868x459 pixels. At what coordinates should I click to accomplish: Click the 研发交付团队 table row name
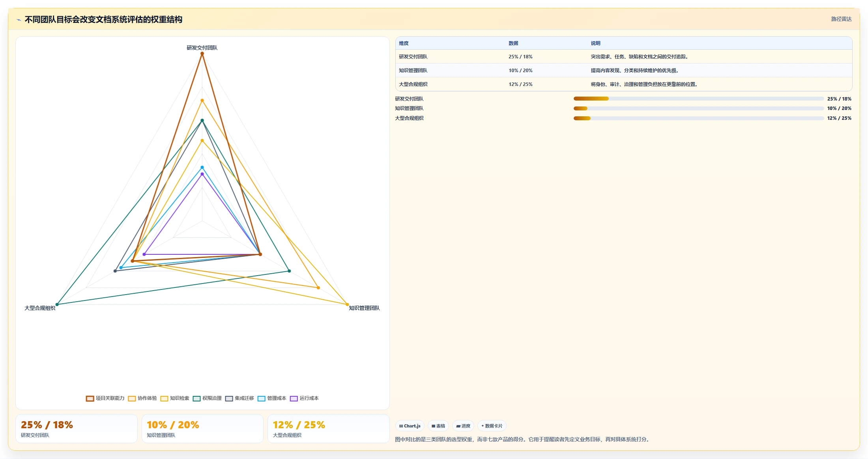tap(413, 57)
